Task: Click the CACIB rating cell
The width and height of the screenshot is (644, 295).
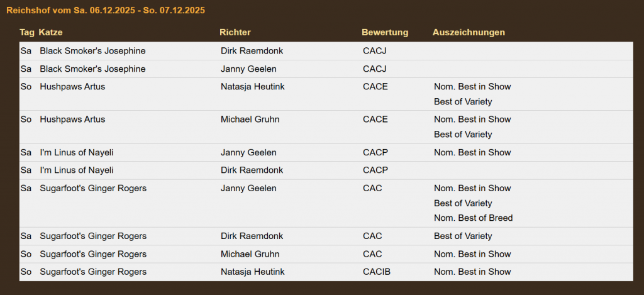Action: click(x=376, y=272)
